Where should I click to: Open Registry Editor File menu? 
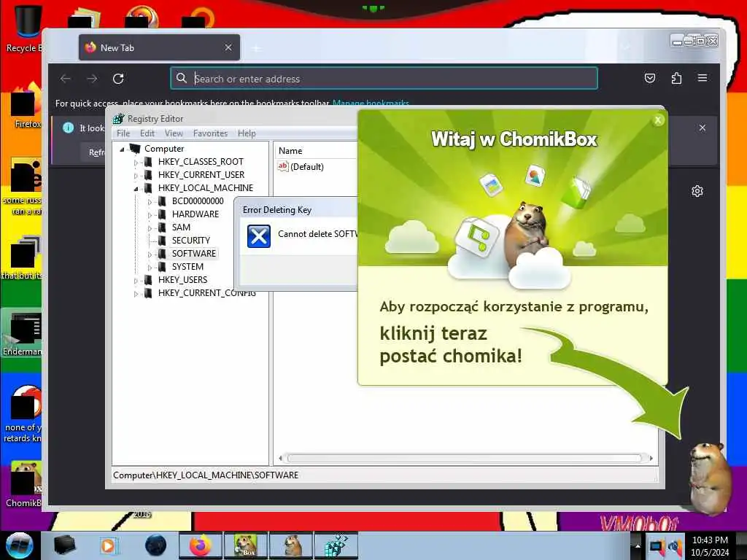click(x=123, y=133)
